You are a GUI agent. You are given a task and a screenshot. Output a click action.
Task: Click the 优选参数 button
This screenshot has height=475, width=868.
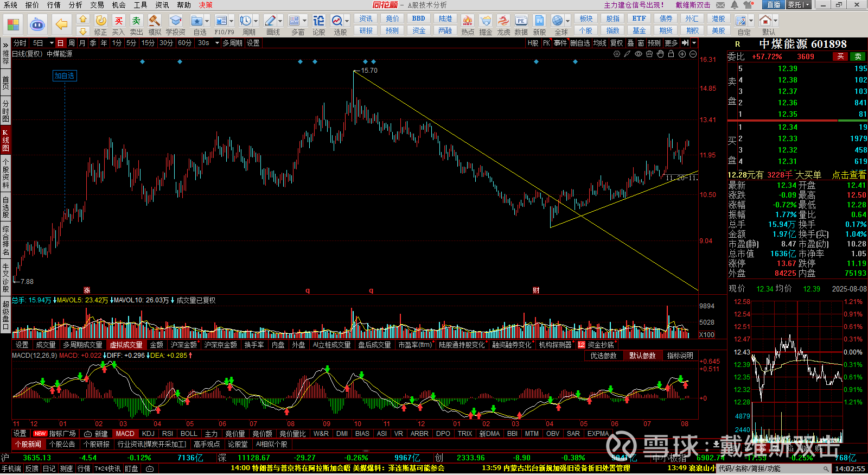coord(603,356)
